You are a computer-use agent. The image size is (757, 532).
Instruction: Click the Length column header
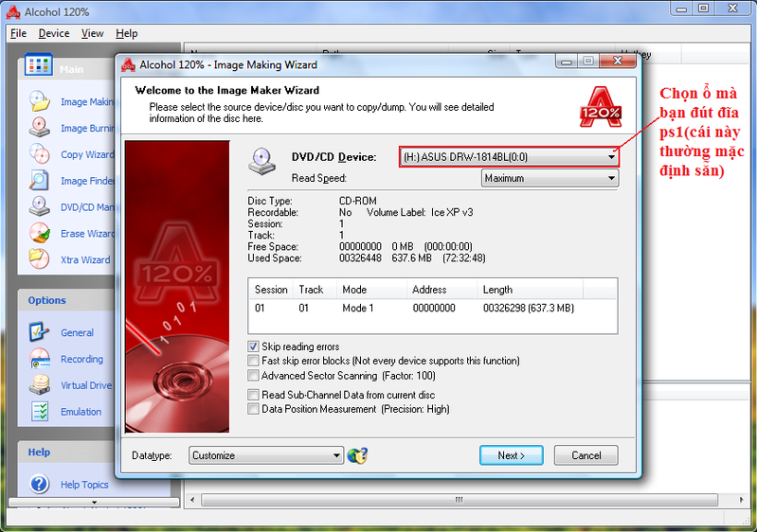click(x=530, y=290)
